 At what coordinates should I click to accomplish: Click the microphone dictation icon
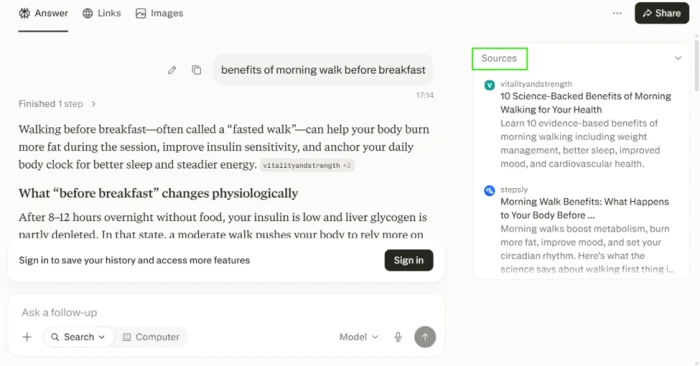coord(398,337)
